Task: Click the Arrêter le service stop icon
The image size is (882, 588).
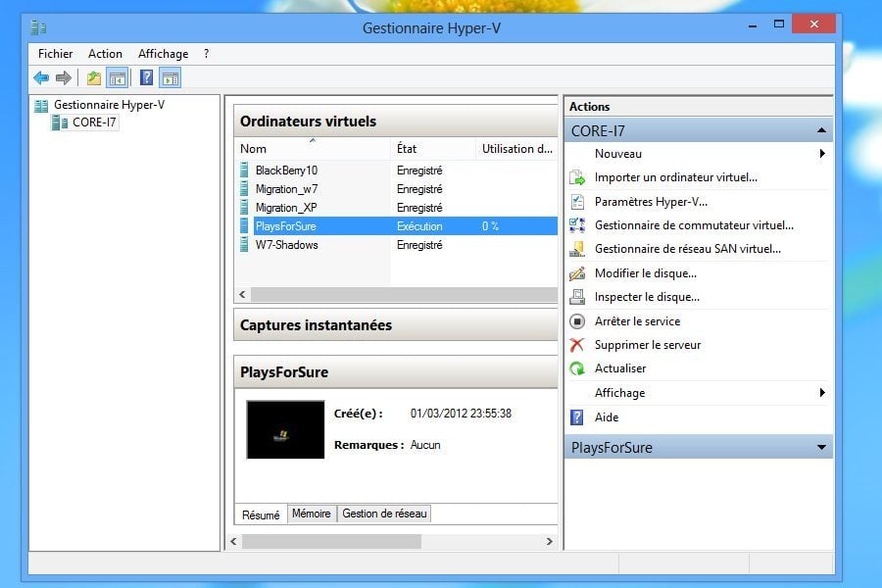Action: [577, 321]
